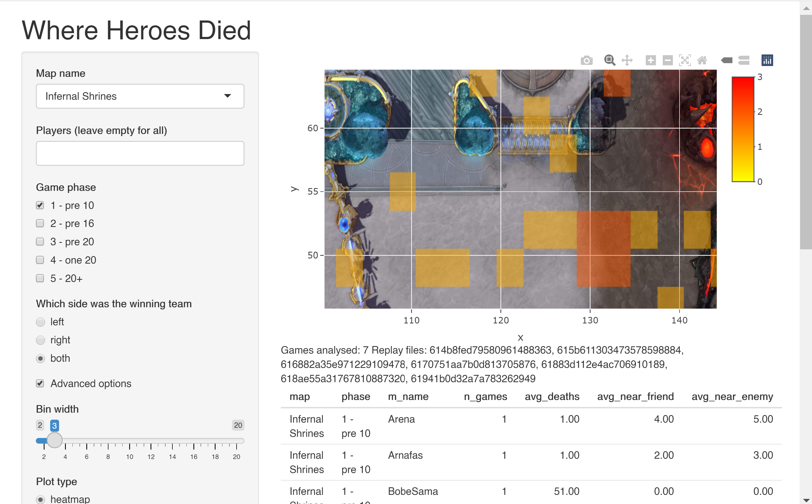This screenshot has width=812, height=504.
Task: Open the Map name dropdown
Action: point(140,96)
